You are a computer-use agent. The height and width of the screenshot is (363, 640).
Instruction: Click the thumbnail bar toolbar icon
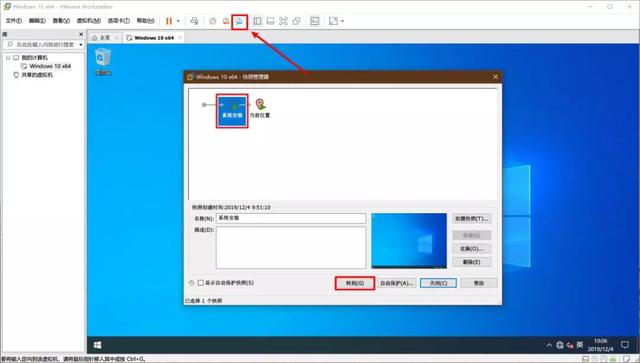pyautogui.click(x=270, y=21)
